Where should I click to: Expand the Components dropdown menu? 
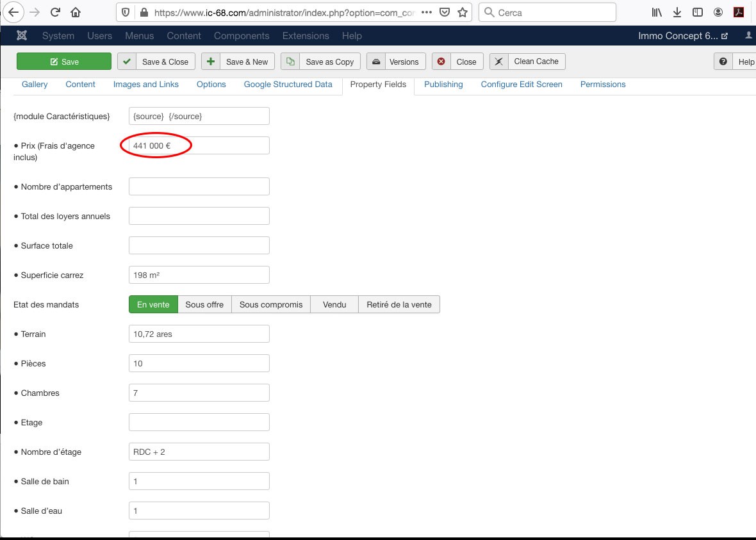tap(242, 36)
